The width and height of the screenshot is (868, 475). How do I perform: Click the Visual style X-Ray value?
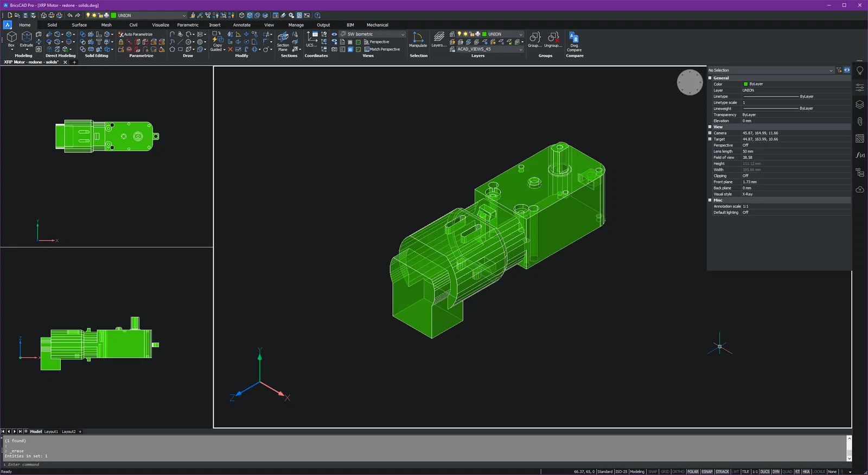click(x=748, y=194)
